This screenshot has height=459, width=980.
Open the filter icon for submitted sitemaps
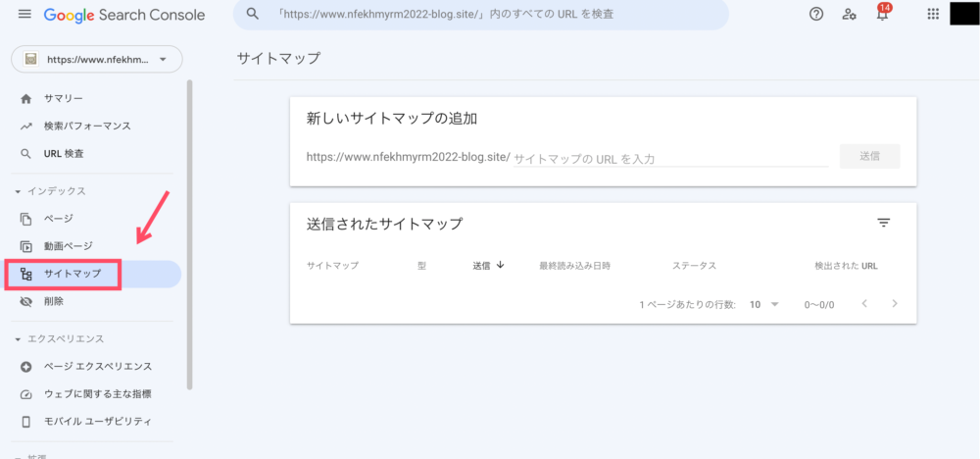click(883, 223)
